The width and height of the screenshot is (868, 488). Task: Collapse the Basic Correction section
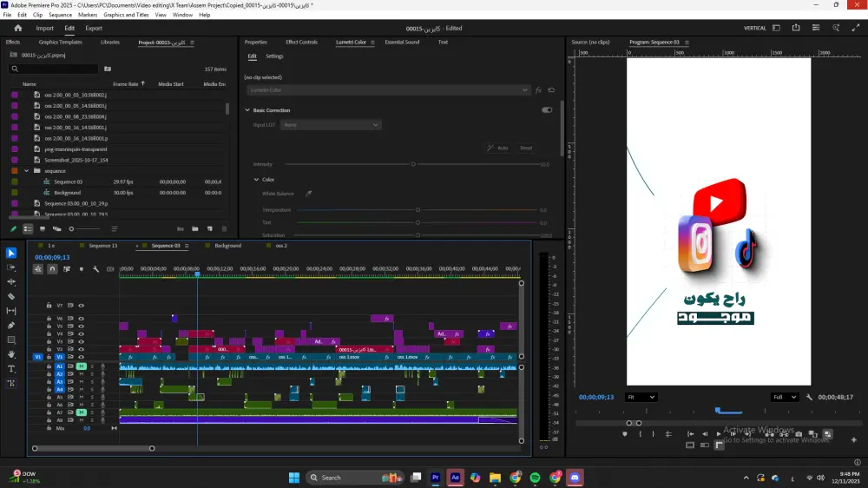[x=247, y=110]
